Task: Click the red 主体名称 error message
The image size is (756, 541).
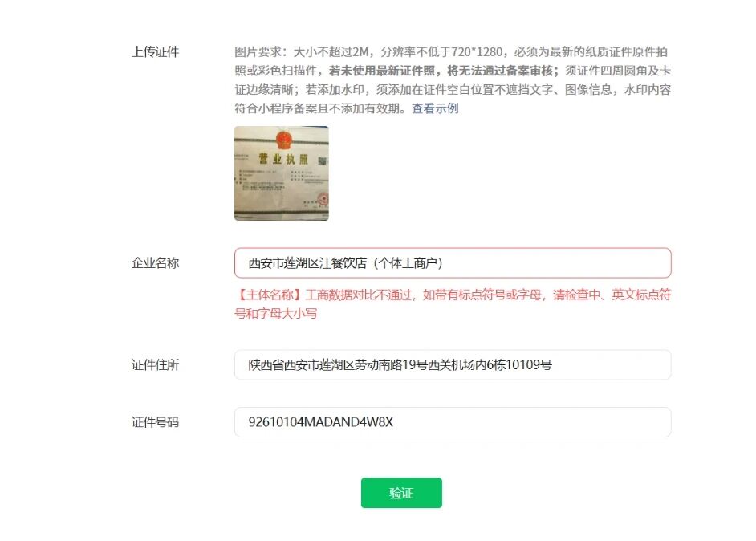Action: click(x=453, y=303)
